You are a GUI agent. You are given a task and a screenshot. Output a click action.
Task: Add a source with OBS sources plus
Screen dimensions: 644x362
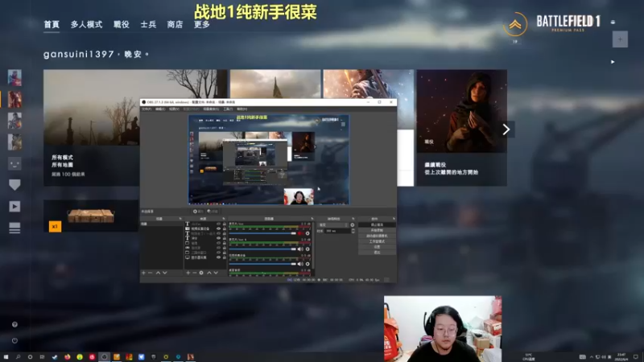[188, 273]
